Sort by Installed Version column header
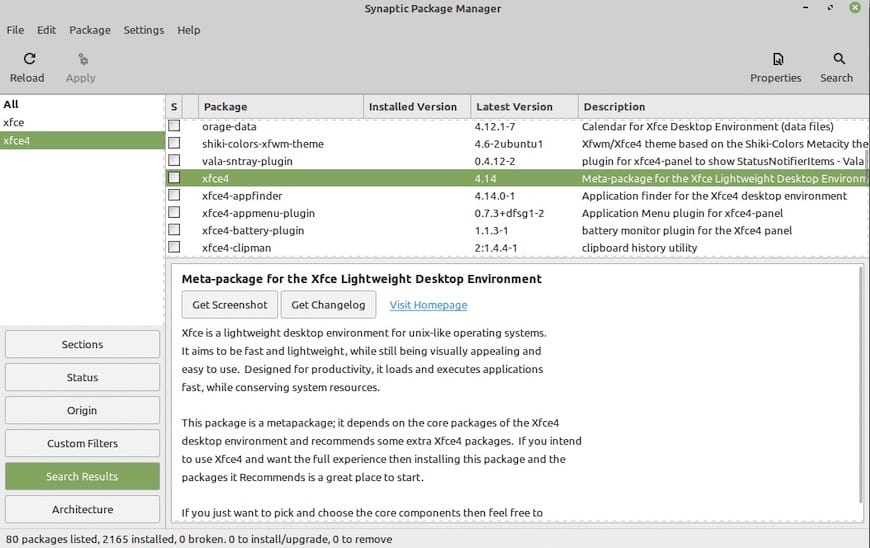This screenshot has width=870, height=548. pyautogui.click(x=417, y=106)
